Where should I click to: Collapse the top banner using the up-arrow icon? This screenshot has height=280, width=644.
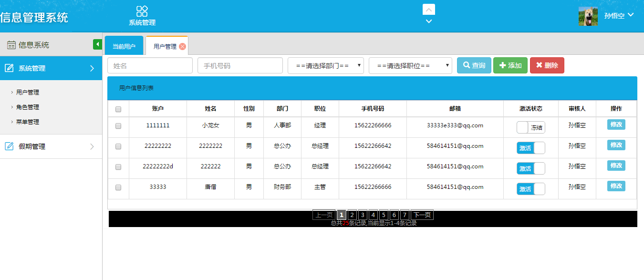tap(428, 9)
